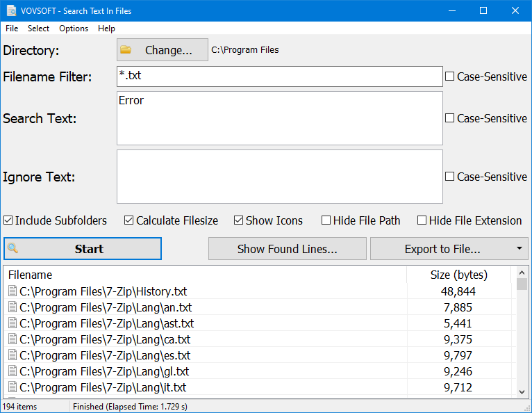Click the size value 9,712
532x413 pixels.
tap(458, 387)
